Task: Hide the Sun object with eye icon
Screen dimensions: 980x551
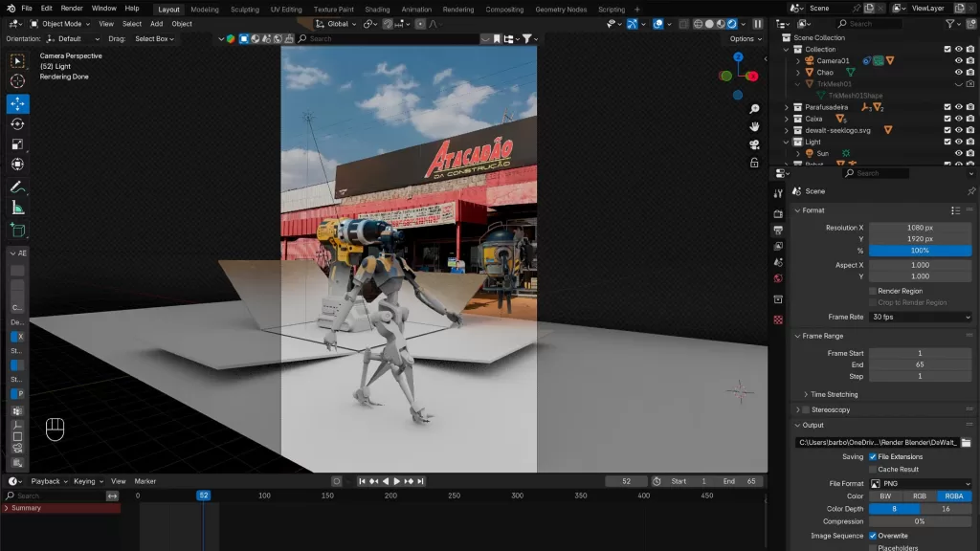Action: (x=958, y=153)
